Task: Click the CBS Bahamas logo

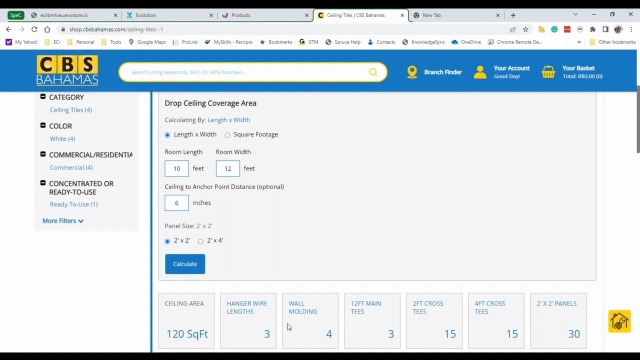Action: point(67,71)
